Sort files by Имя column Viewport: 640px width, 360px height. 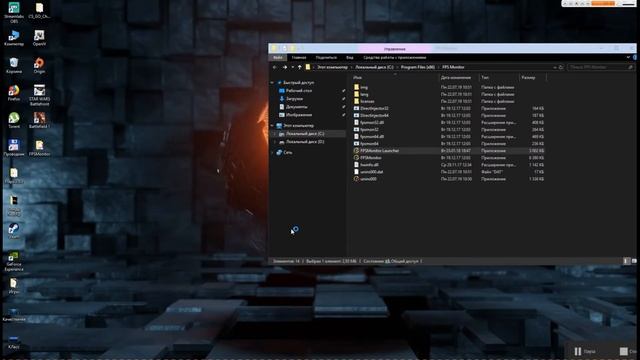[x=394, y=78]
